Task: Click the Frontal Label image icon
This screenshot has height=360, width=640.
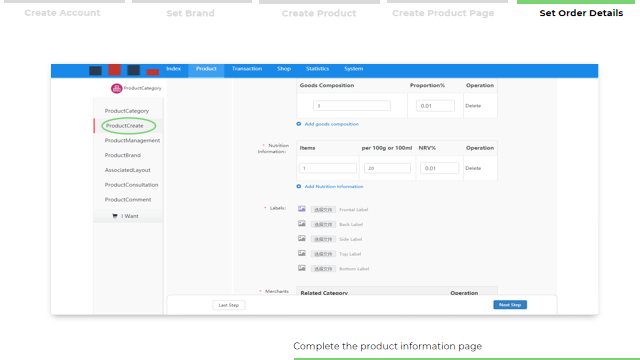Action: [302, 209]
